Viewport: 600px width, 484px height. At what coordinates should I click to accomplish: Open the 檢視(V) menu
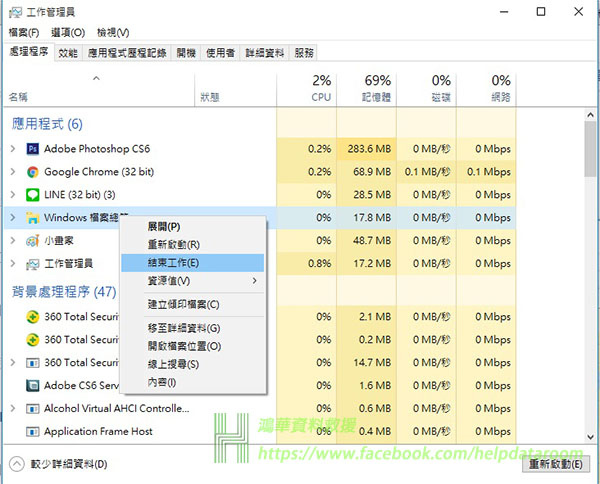pos(113,33)
